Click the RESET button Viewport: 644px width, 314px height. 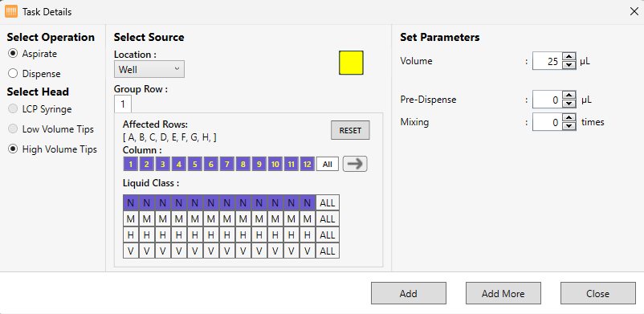[x=350, y=131]
